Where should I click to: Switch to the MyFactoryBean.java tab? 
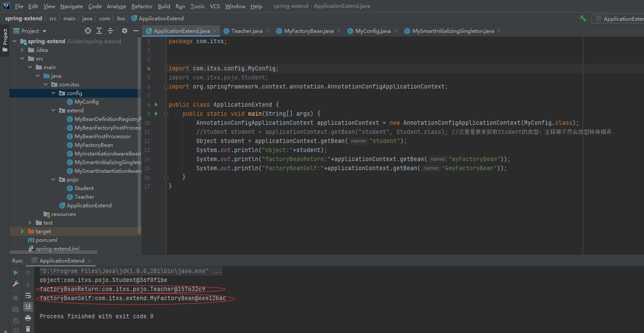(308, 31)
